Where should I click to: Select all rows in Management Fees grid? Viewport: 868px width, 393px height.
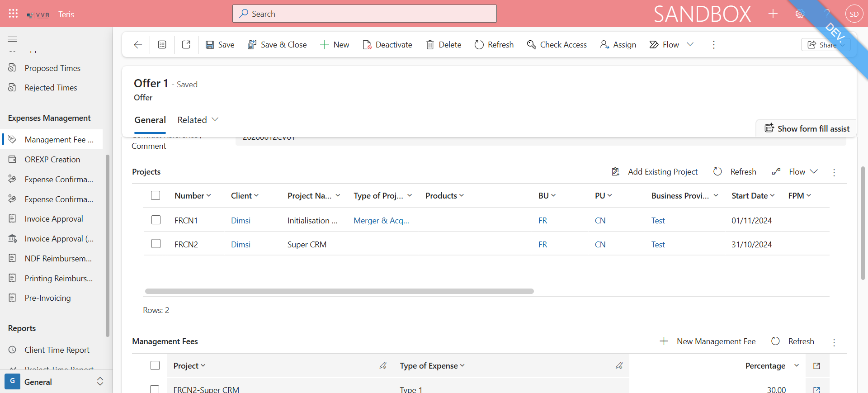[x=155, y=365]
